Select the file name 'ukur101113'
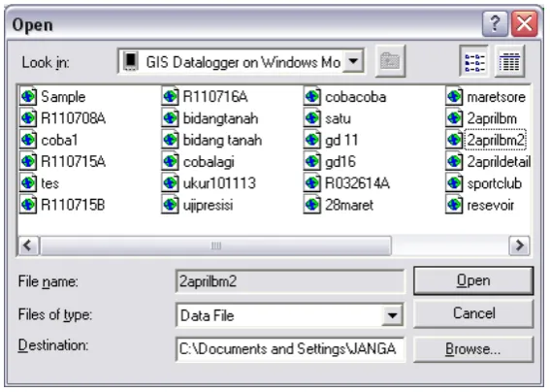 (219, 183)
